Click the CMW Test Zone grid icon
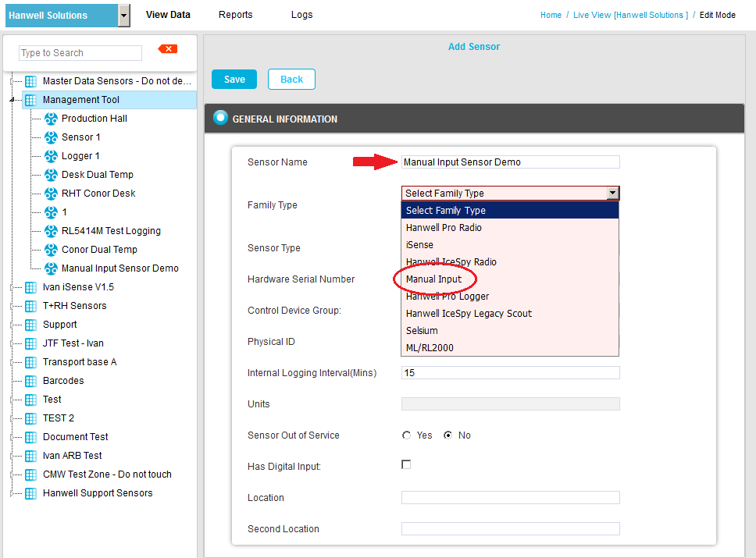Viewport: 756px width, 558px height. [31, 474]
